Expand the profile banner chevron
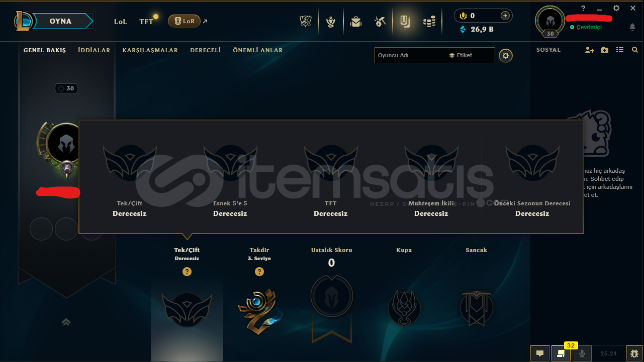644x362 pixels. pyautogui.click(x=66, y=322)
